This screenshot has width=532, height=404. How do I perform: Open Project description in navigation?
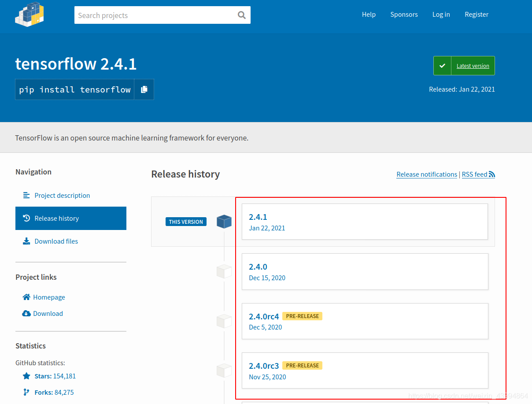pyautogui.click(x=71, y=195)
